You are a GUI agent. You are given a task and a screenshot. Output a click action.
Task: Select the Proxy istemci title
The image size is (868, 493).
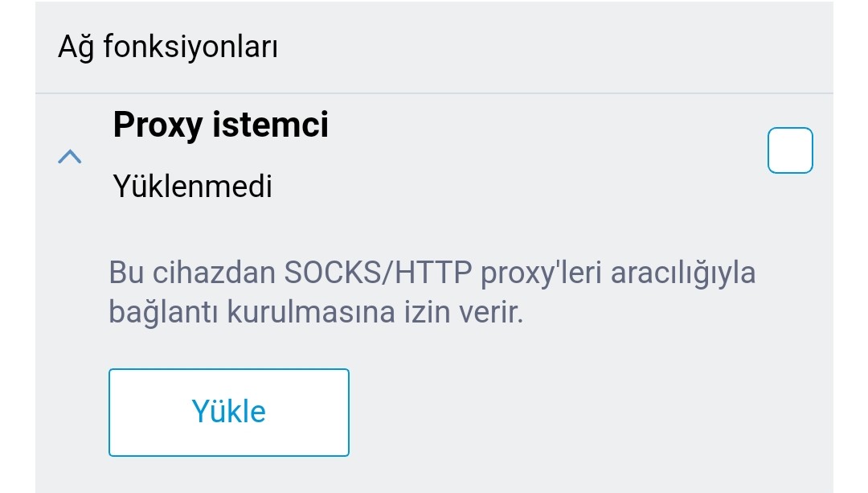(x=221, y=125)
